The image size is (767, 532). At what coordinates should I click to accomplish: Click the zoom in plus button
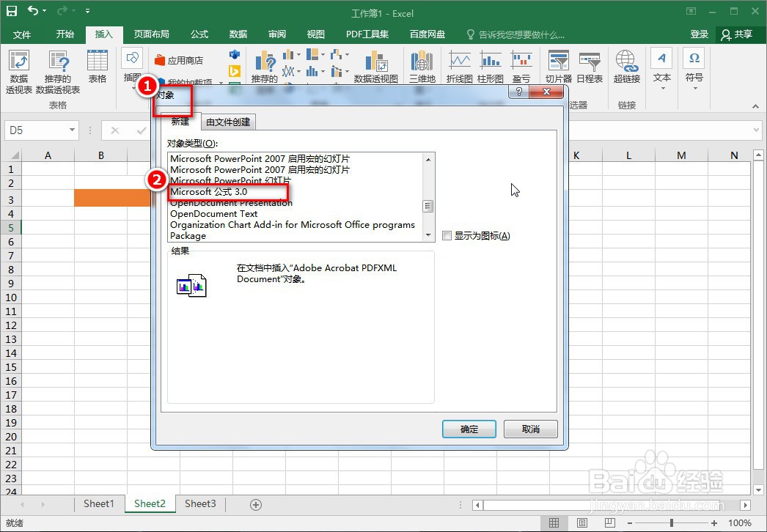tap(714, 523)
